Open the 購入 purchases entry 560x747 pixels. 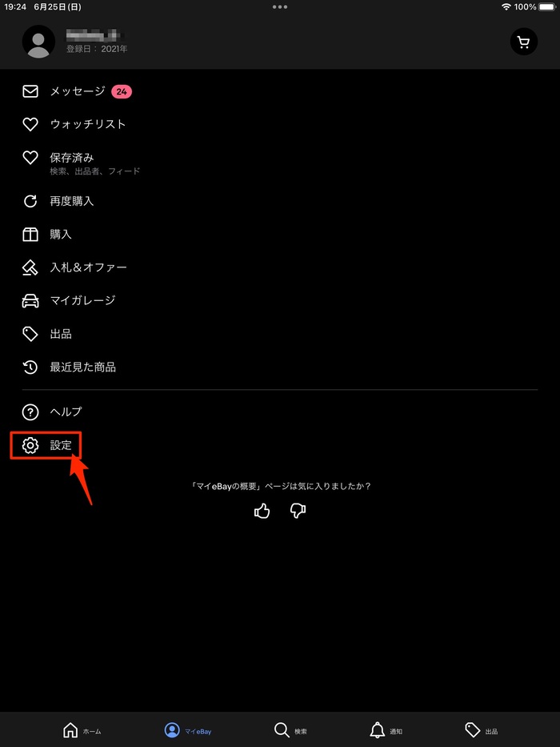(280, 235)
